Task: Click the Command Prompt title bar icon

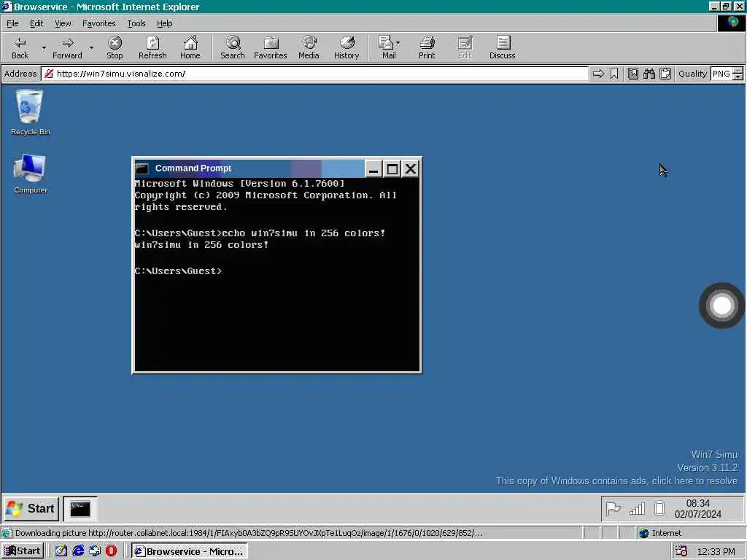Action: pyautogui.click(x=142, y=168)
